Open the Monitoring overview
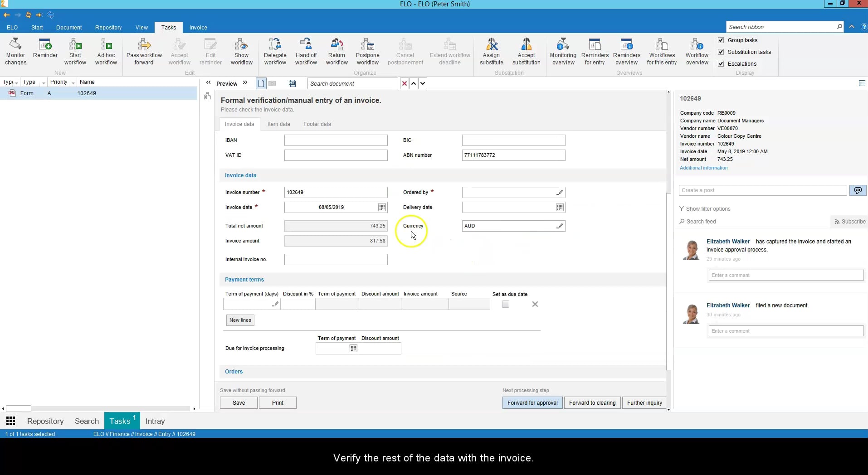 [563, 50]
